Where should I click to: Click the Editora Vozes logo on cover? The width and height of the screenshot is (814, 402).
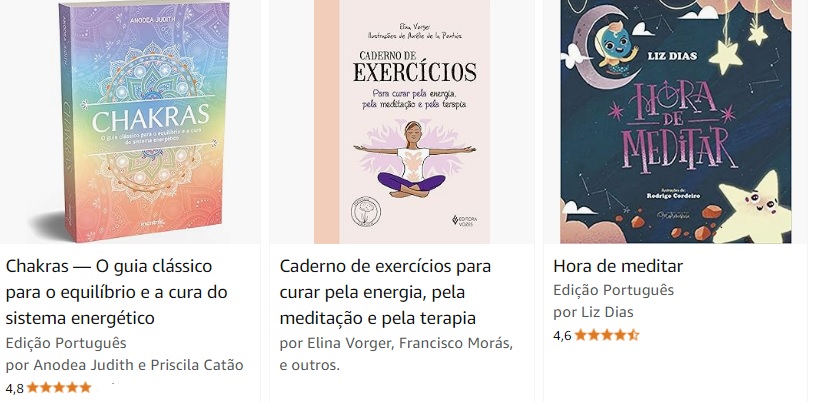click(x=464, y=220)
